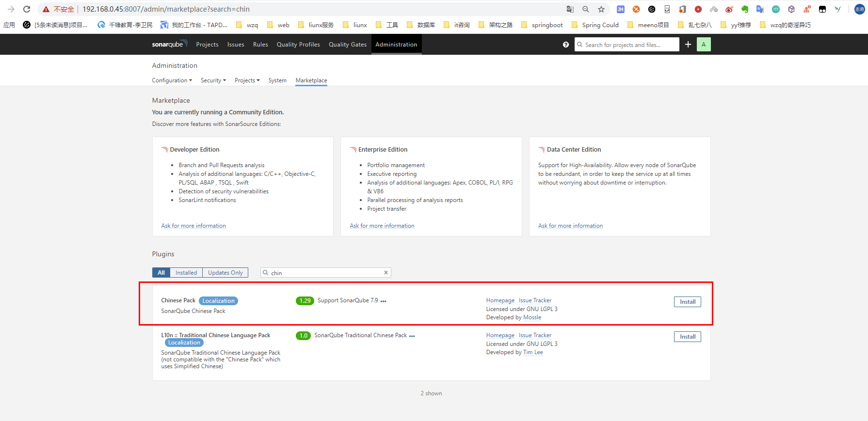
Task: Open the green Evernote elephant extension
Action: [x=745, y=9]
